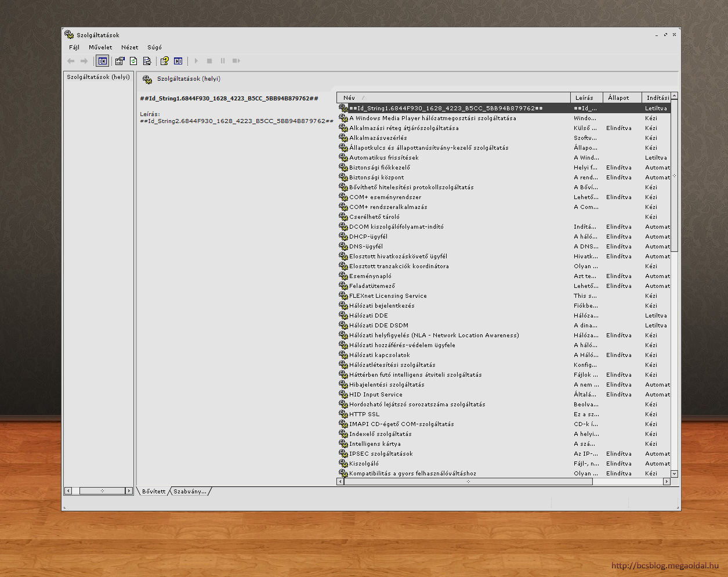Click the Restart Service toolbar icon
Image resolution: width=728 pixels, height=577 pixels.
[x=236, y=61]
